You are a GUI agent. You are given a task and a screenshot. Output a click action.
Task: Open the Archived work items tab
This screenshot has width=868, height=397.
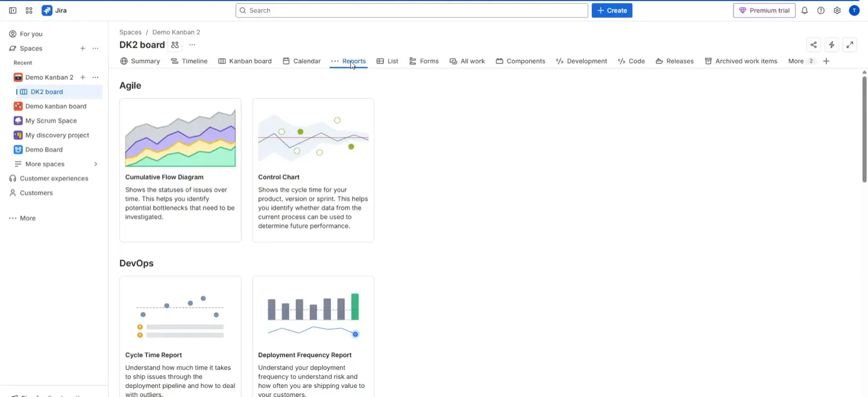741,61
